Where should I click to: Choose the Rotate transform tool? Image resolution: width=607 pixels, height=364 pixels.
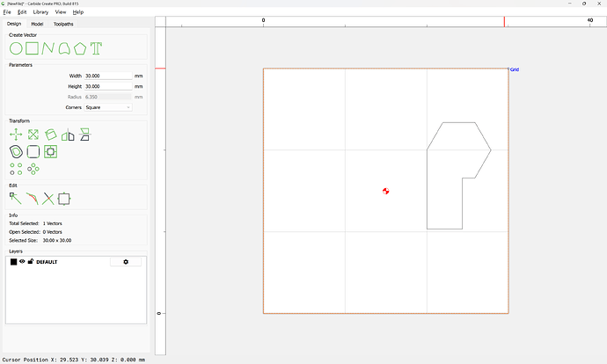pyautogui.click(x=50, y=135)
